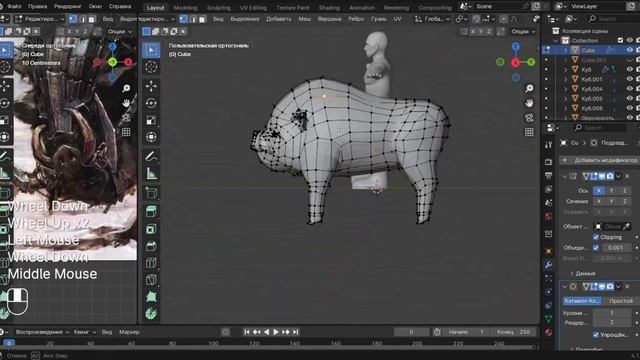Collapse the Collection in outliner
Image resolution: width=640 pixels, height=360 pixels.
click(556, 40)
